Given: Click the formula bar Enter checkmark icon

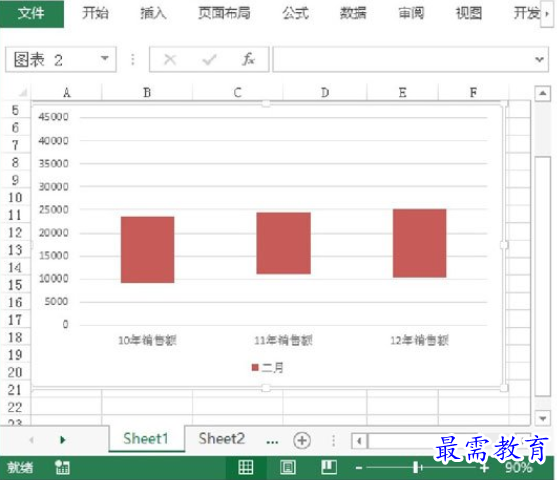Looking at the screenshot, I should click(x=209, y=60).
